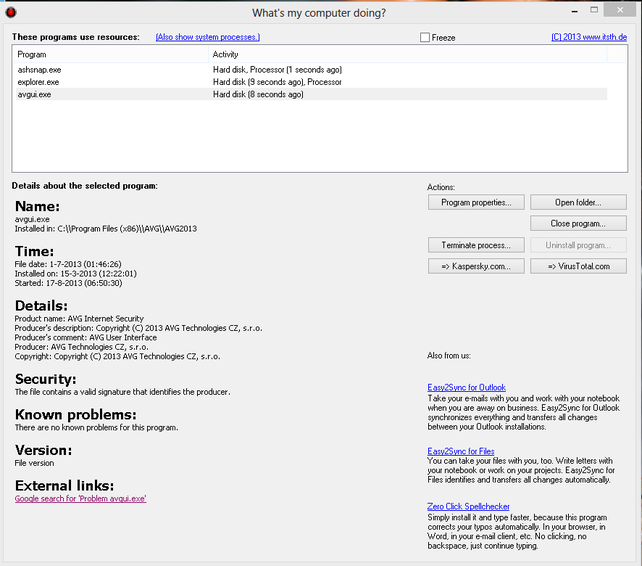Click the Program column header

111,54
